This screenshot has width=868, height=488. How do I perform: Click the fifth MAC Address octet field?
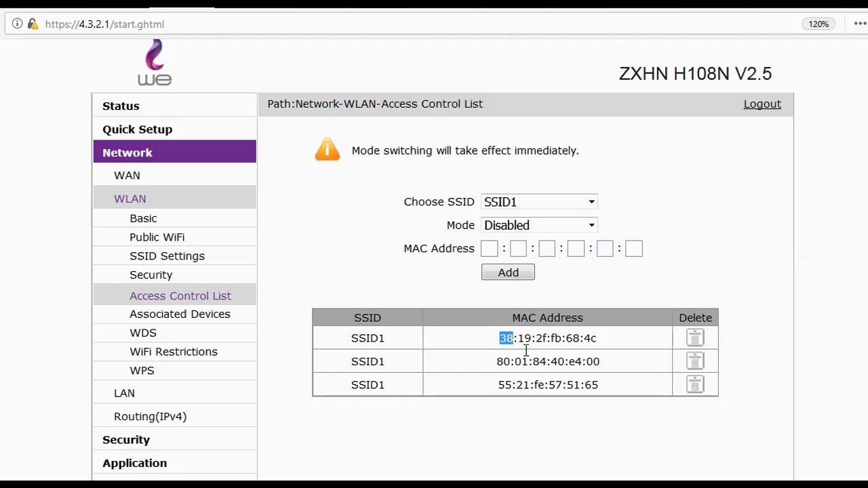click(x=605, y=249)
